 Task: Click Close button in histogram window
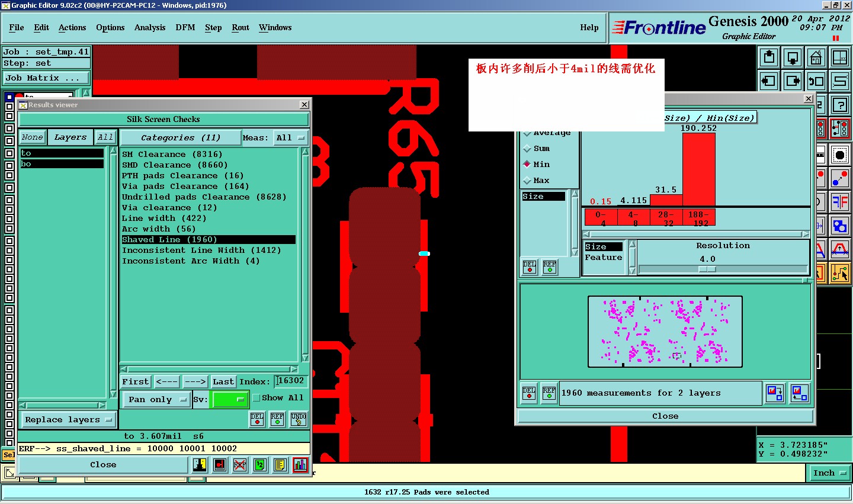[665, 416]
